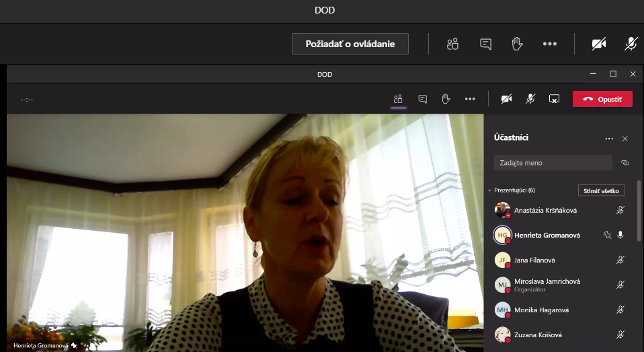Click mic icon for Anastázia Kršňáková
Image resolution: width=644 pixels, height=352 pixels.
coord(620,210)
